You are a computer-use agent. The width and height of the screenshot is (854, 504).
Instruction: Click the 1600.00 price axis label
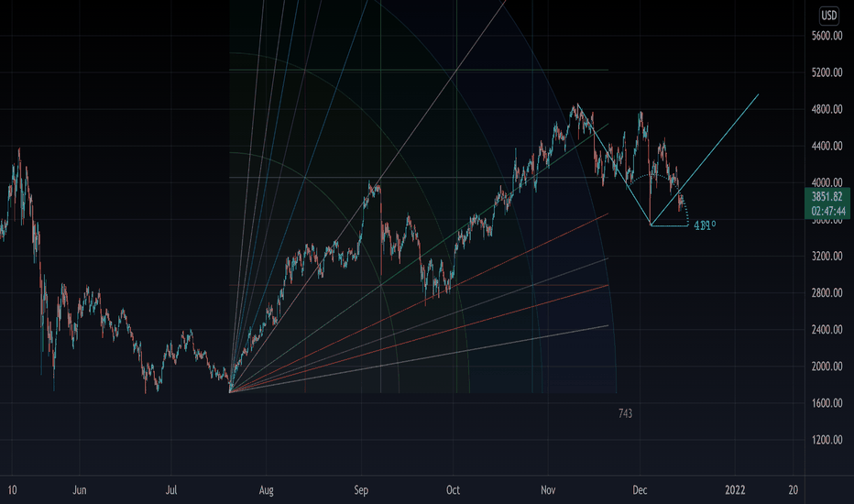[x=827, y=403]
